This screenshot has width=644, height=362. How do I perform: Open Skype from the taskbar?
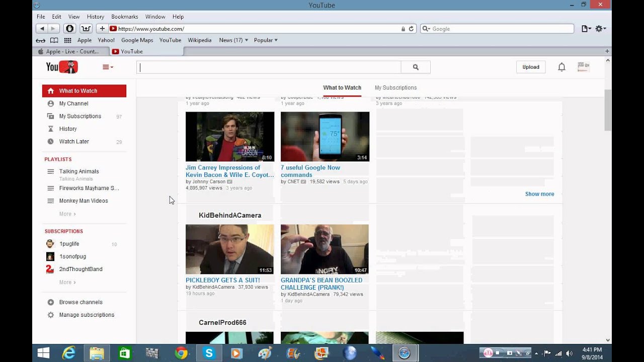pos(209,353)
